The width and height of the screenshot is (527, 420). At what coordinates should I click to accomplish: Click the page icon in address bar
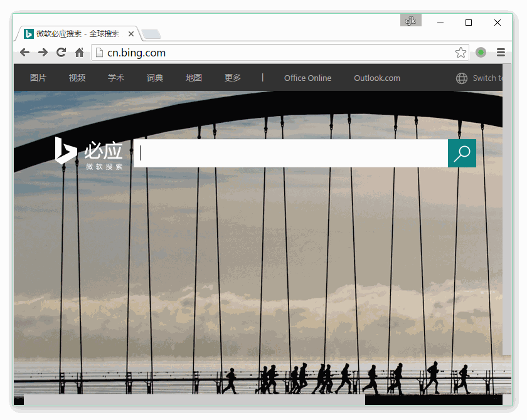coord(99,53)
